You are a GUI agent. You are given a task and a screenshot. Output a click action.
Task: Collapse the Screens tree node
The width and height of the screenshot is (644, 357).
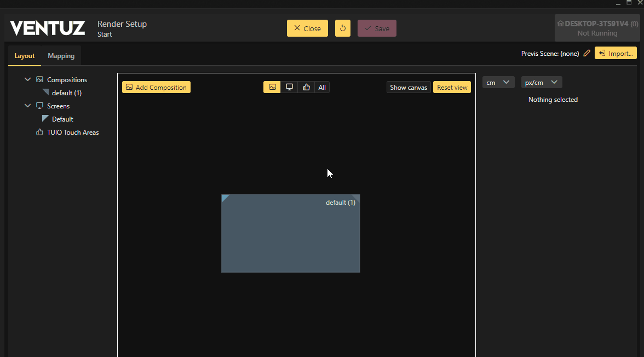pyautogui.click(x=28, y=106)
